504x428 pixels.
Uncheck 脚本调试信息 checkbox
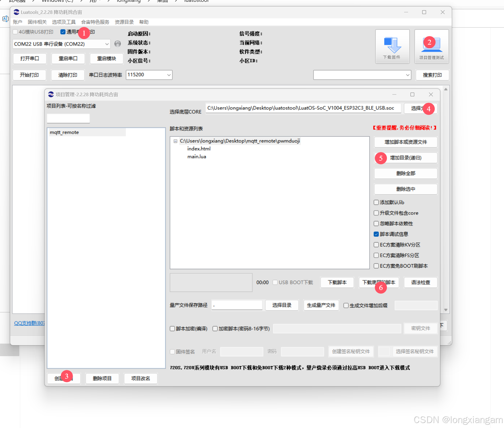pos(376,234)
